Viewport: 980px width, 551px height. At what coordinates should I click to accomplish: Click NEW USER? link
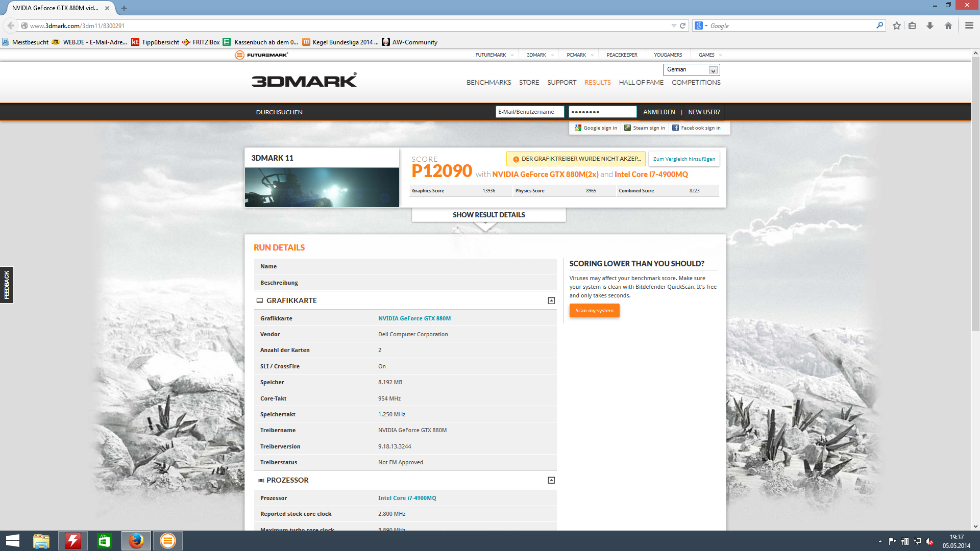(x=704, y=112)
